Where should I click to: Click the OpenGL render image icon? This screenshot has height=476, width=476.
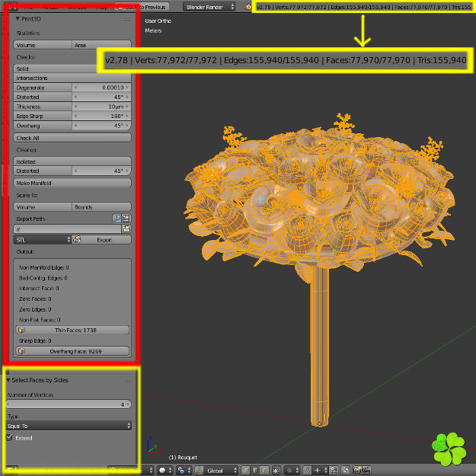click(x=357, y=470)
